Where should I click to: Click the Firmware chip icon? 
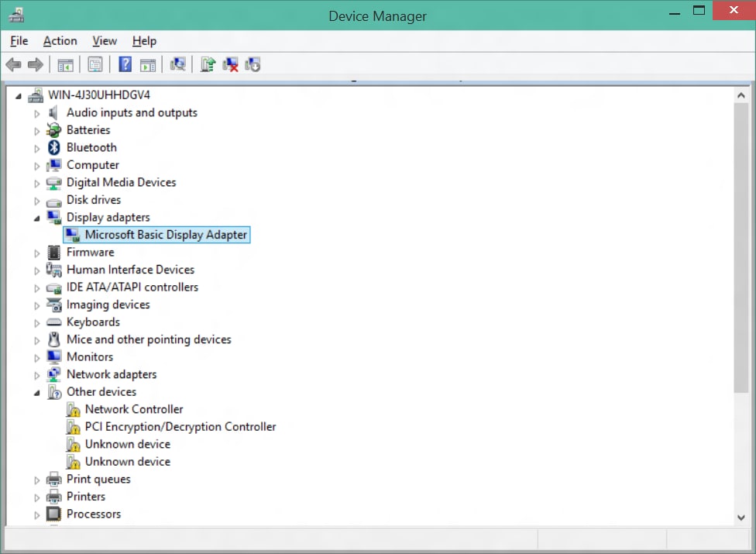(54, 252)
